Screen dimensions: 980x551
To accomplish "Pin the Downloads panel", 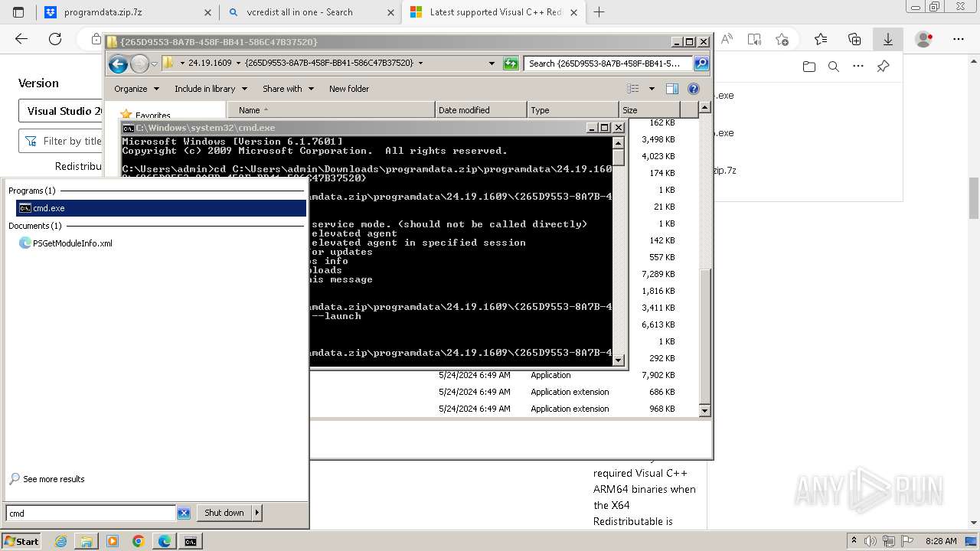I will click(x=883, y=67).
